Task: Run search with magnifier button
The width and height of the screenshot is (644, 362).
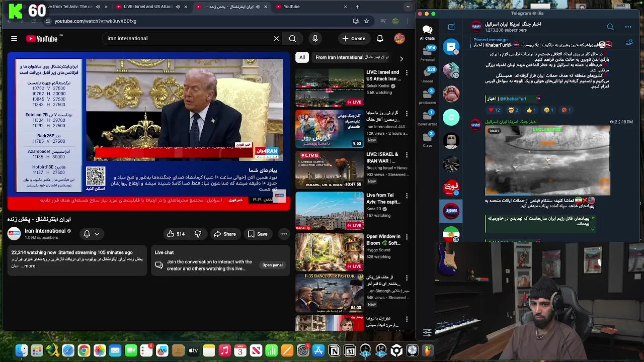Action: pyautogui.click(x=292, y=38)
